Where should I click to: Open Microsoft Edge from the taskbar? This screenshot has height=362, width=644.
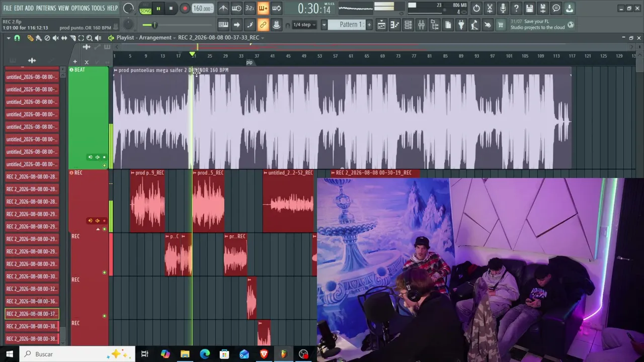(205, 354)
